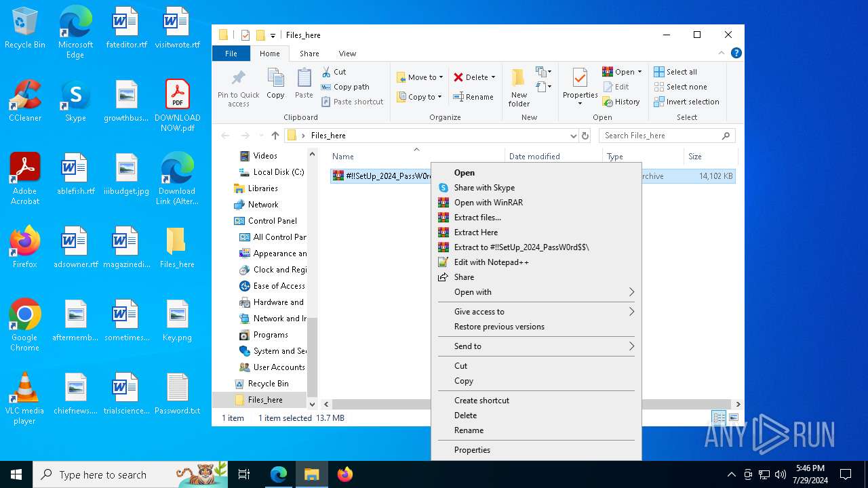
Task: Select Password.txt file on desktop
Action: 177,394
